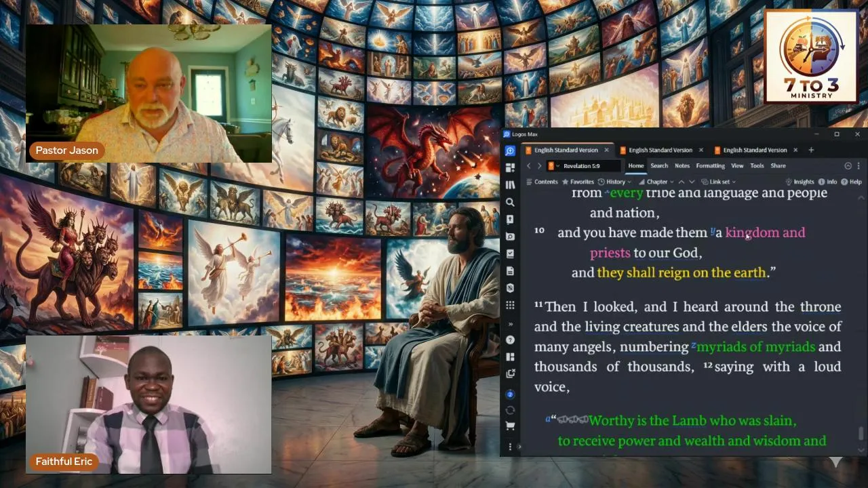Expand sidebar with double-chevron icon
Viewport: 868px width, 488px height.
[510, 323]
